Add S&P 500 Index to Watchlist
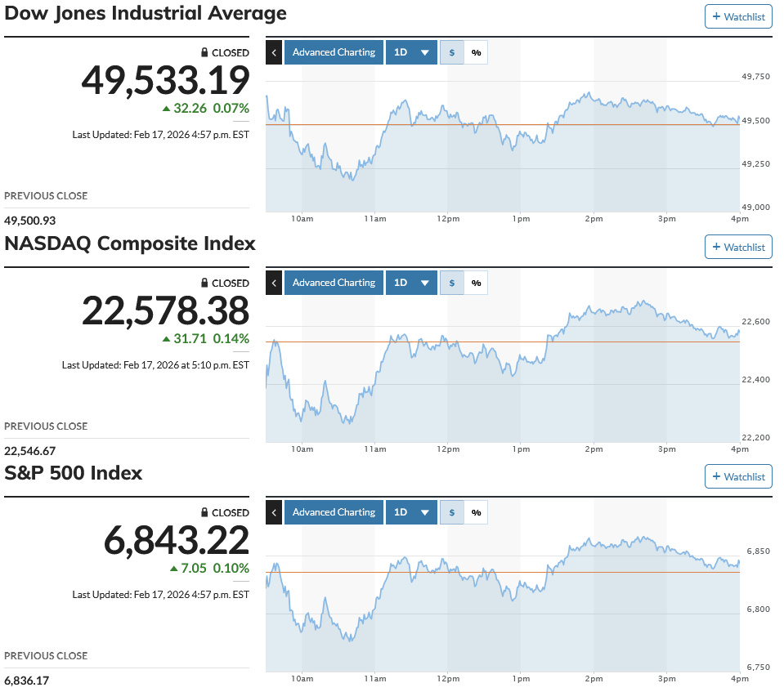 click(738, 476)
